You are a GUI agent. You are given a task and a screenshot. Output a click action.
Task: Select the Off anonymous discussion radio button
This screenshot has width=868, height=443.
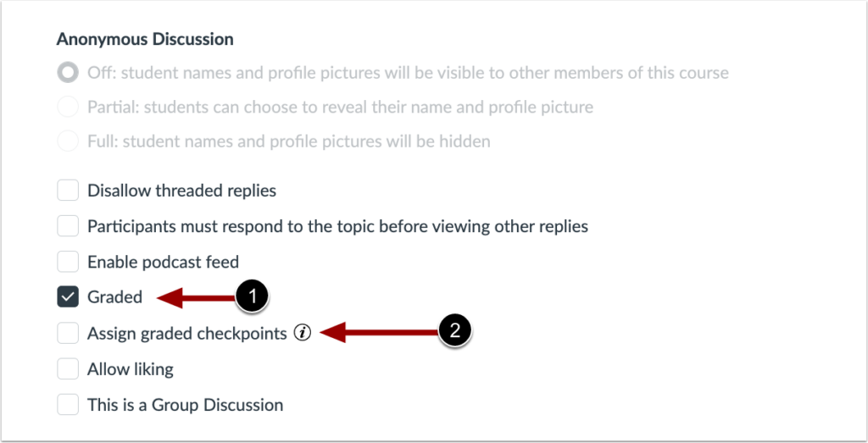click(68, 73)
